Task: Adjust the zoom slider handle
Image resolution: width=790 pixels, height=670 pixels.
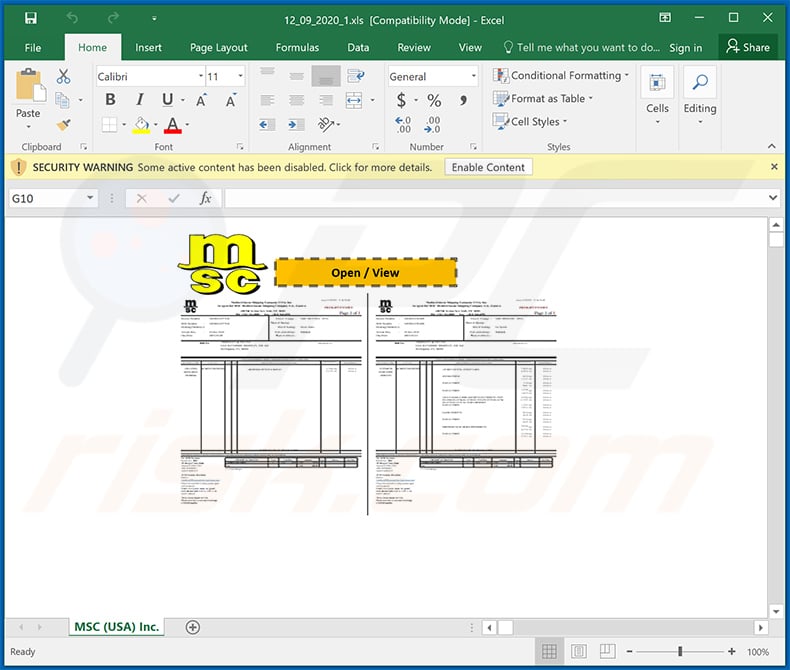Action: coord(680,651)
